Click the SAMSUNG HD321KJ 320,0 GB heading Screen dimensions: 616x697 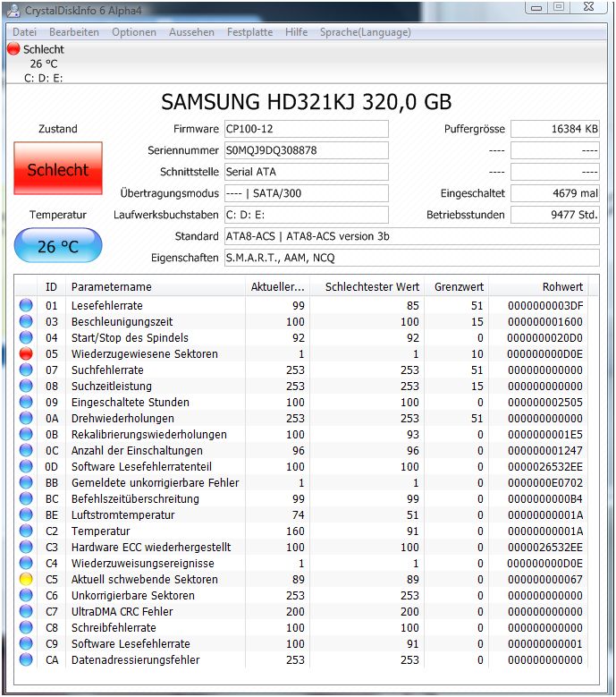click(x=307, y=102)
